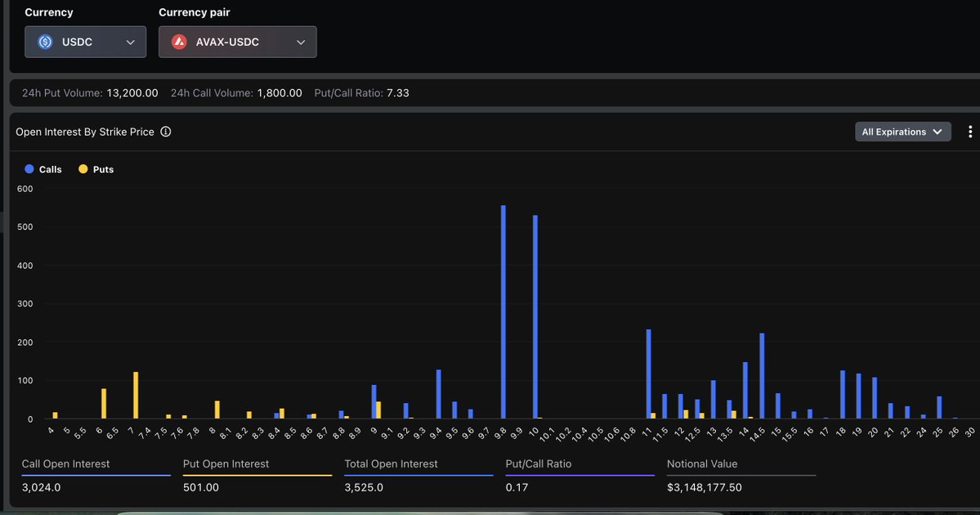
Task: Click the blue call bar at strike 14.5
Action: pos(762,376)
